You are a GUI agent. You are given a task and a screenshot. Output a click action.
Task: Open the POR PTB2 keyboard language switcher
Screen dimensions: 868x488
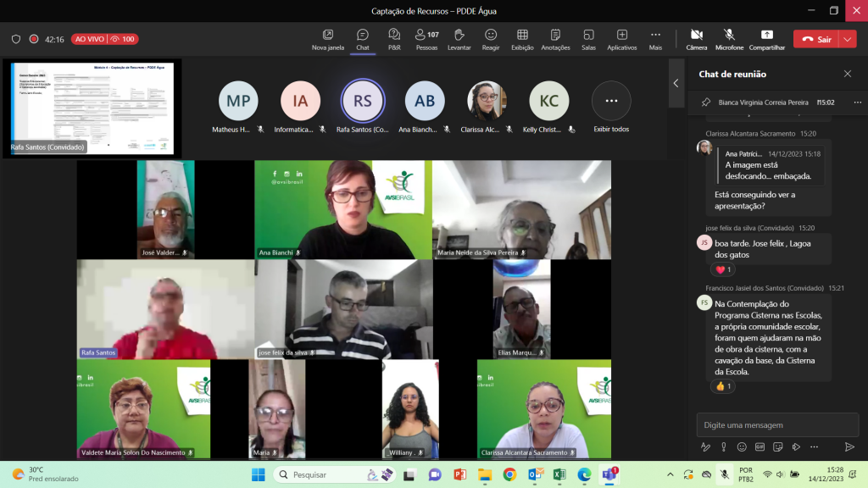click(746, 474)
